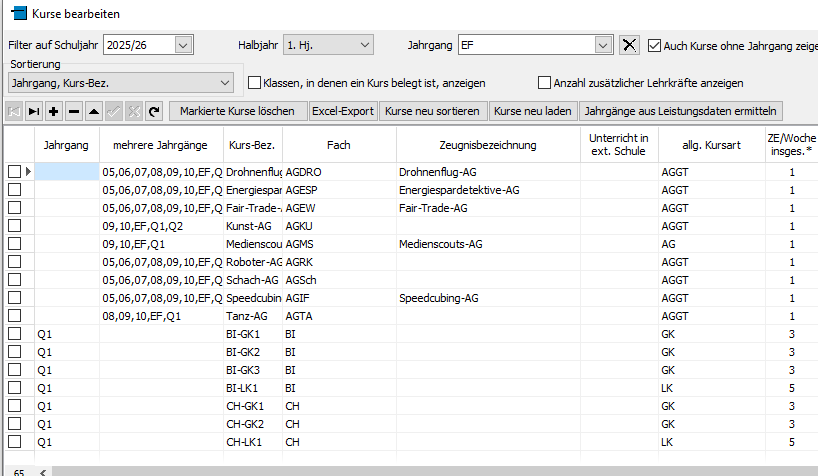818x476 pixels.
Task: Click the X icon clearing Jahrgang filter
Action: coord(629,45)
